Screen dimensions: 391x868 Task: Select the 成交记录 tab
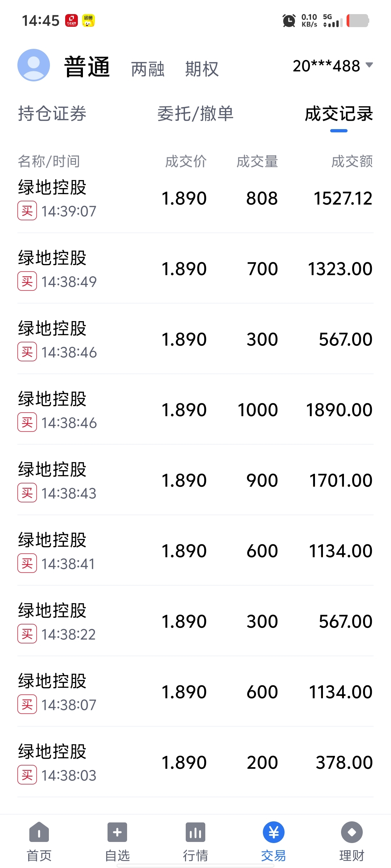339,114
